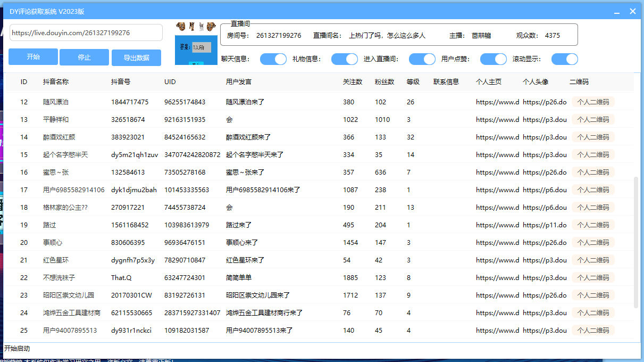Open 个人二维码 for 用户94007895513 row
644x362 pixels.
593,330
